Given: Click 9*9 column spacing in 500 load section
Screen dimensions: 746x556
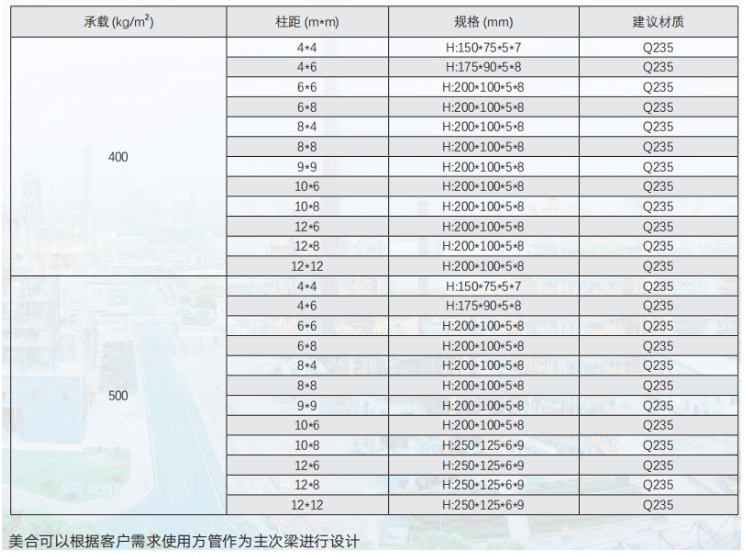Looking at the screenshot, I should pos(307,406).
